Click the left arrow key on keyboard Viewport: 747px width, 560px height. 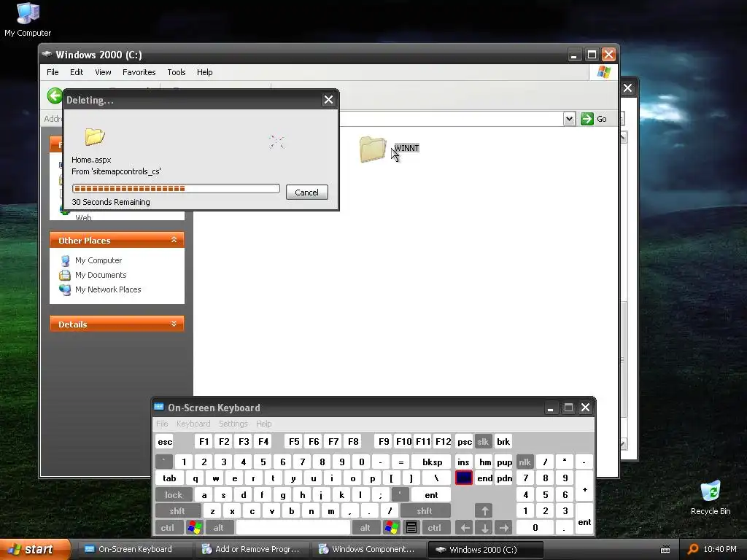[465, 528]
